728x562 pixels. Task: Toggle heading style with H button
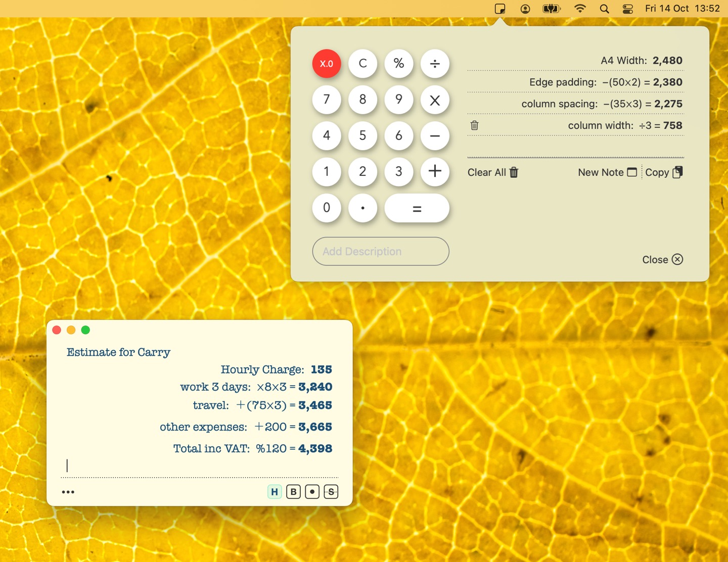275,492
